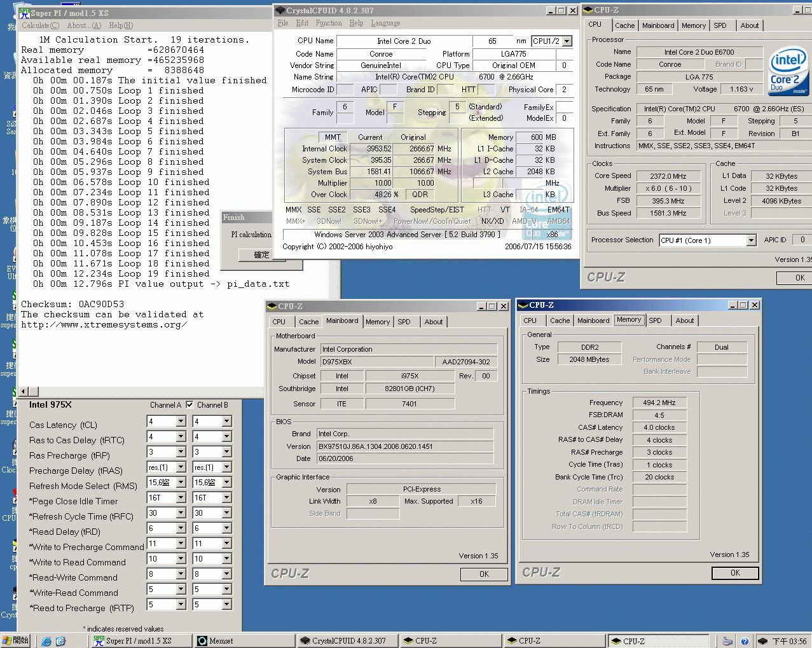This screenshot has height=648, width=812.
Task: Switch to CrystalCPUID taskbar button
Action: click(x=348, y=641)
